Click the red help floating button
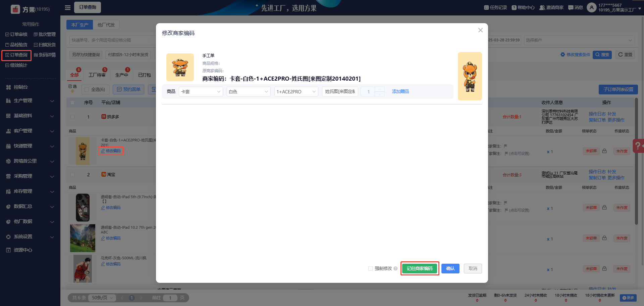The image size is (644, 306). 638,146
